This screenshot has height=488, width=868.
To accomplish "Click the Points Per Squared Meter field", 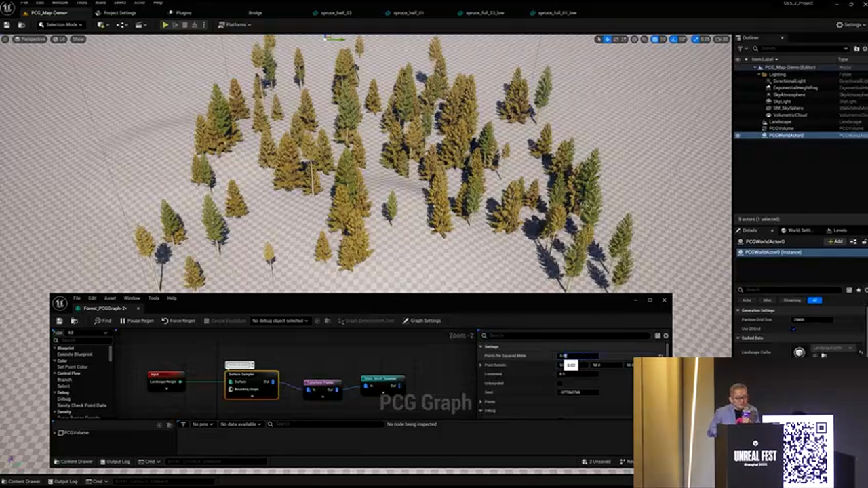I will coord(578,356).
